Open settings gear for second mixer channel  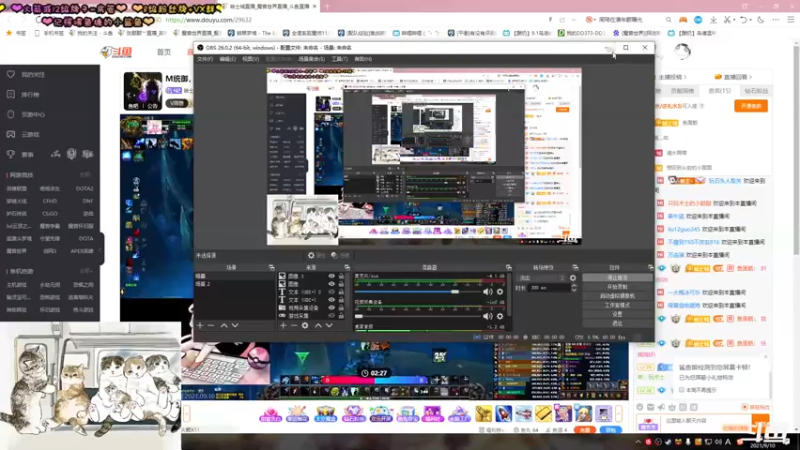[x=500, y=316]
